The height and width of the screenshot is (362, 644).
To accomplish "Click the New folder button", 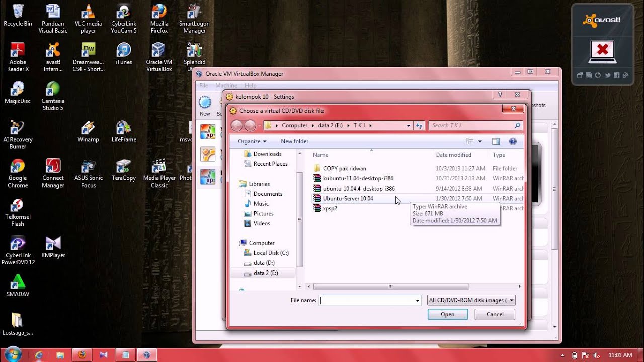I will coord(294,142).
